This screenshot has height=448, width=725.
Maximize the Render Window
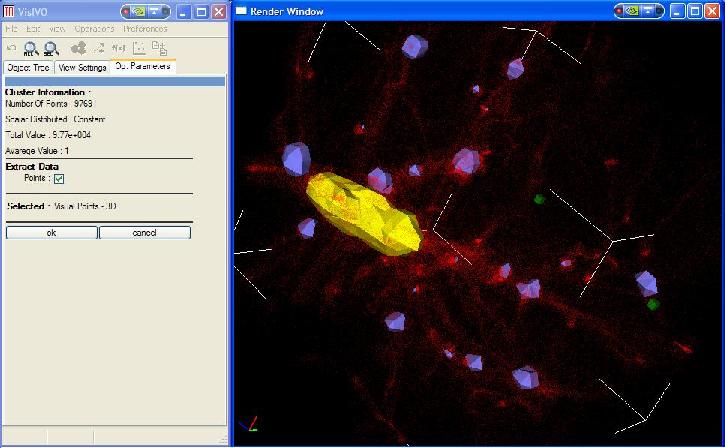point(694,11)
